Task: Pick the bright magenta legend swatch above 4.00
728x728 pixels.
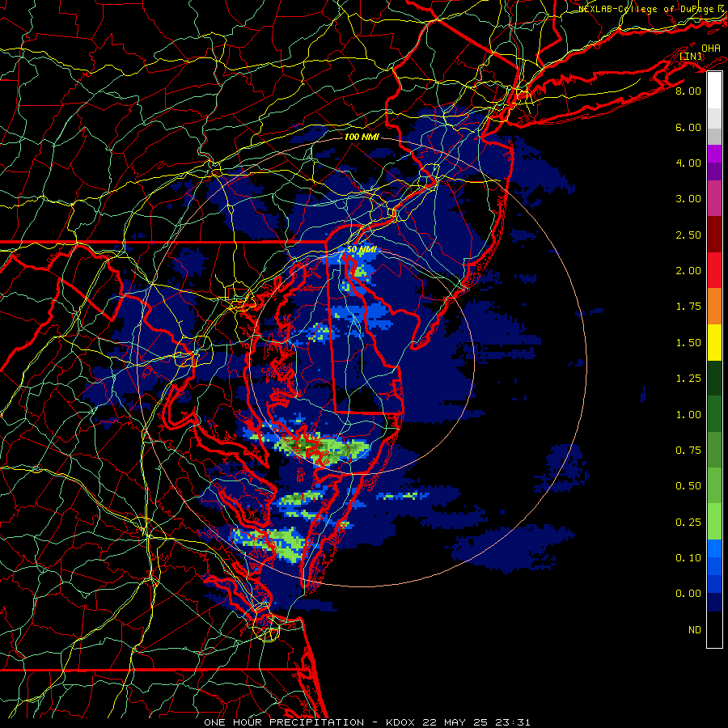Action: (714, 154)
